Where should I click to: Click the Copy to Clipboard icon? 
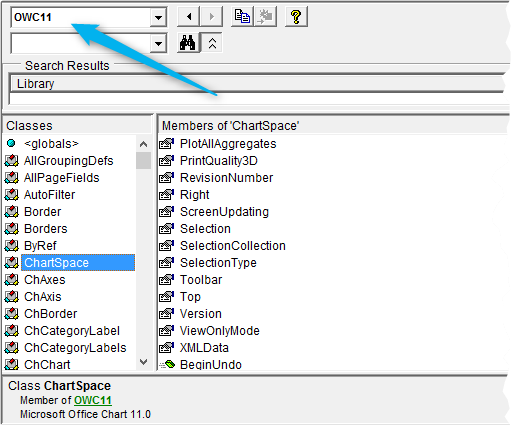(x=242, y=16)
